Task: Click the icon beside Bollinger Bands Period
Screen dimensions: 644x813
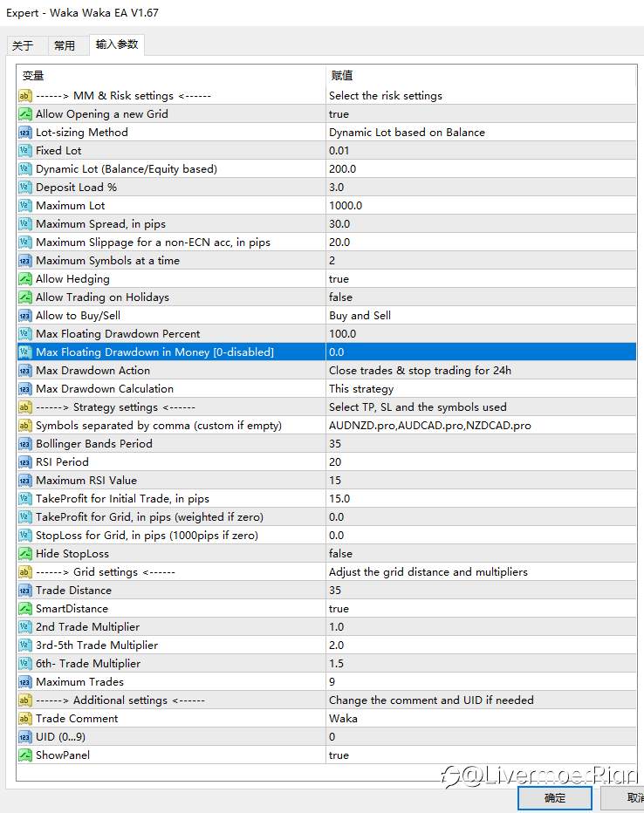Action: coord(25,444)
